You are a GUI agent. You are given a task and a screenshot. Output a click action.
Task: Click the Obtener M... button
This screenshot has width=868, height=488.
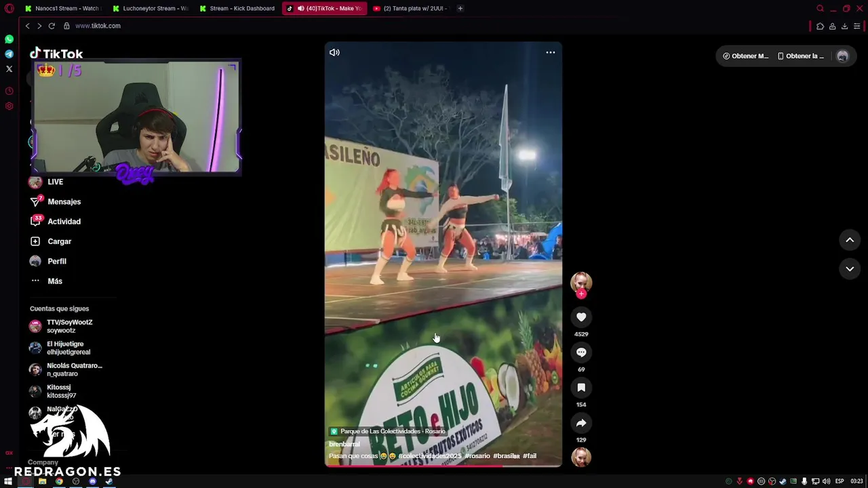pyautogui.click(x=745, y=56)
